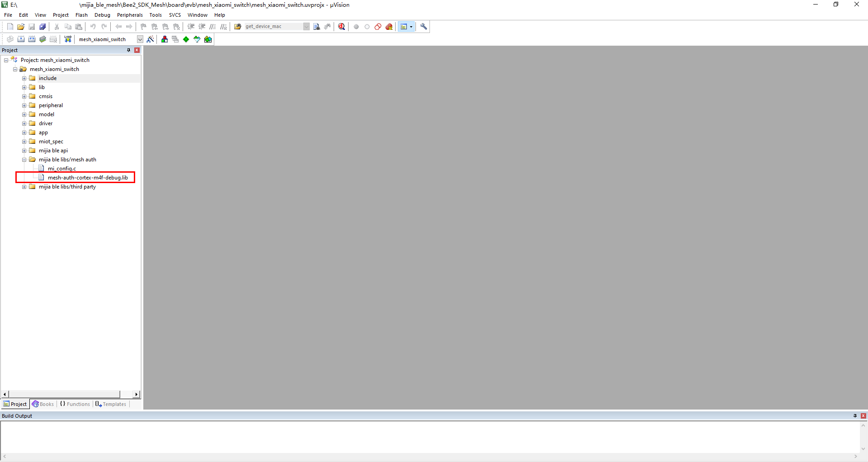Click the Build target icon

(x=21, y=39)
